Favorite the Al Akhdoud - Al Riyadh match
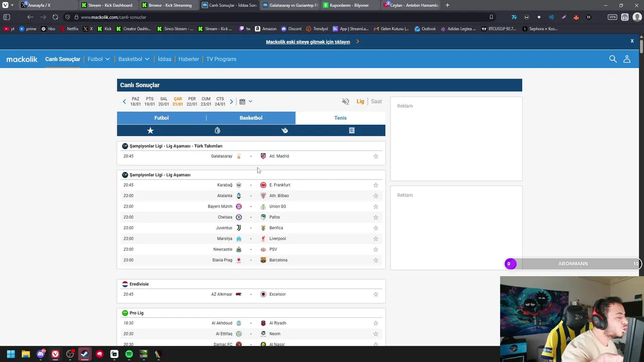 pyautogui.click(x=375, y=323)
